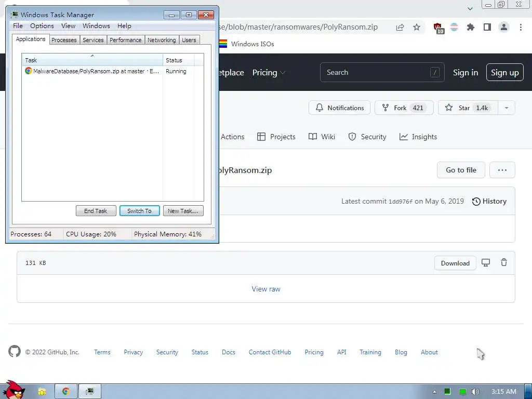Click the Download button
This screenshot has height=399, width=532.
455,263
